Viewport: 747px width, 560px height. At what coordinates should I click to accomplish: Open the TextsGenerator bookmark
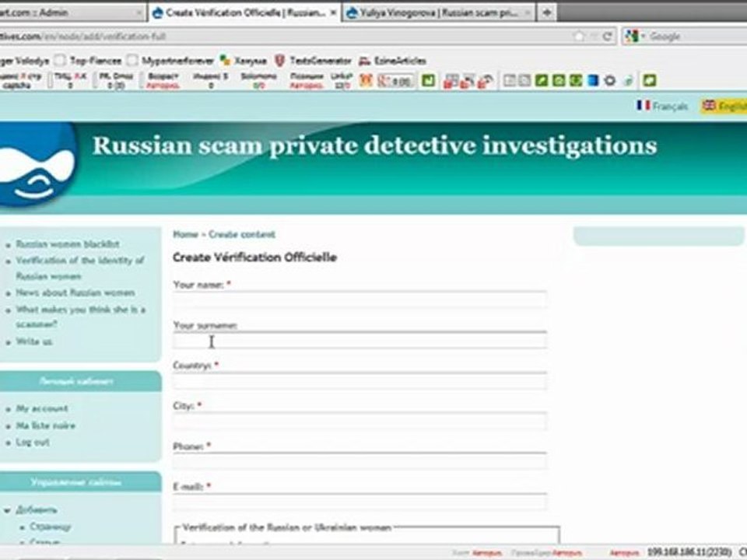[x=313, y=61]
